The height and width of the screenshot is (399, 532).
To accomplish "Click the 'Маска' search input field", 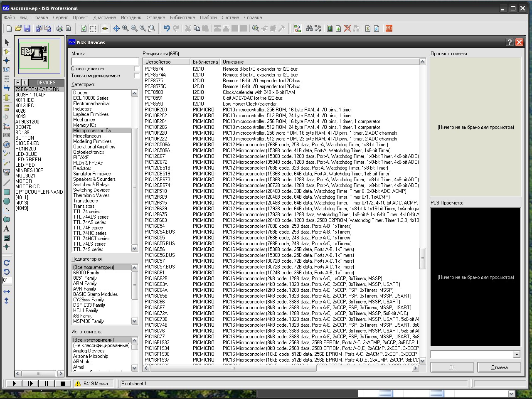I will (x=105, y=61).
